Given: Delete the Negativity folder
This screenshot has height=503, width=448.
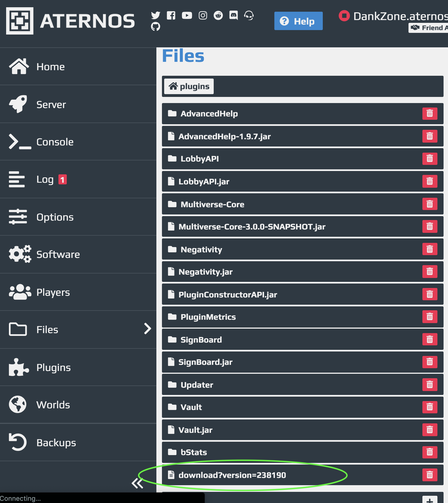Looking at the screenshot, I should [x=430, y=249].
